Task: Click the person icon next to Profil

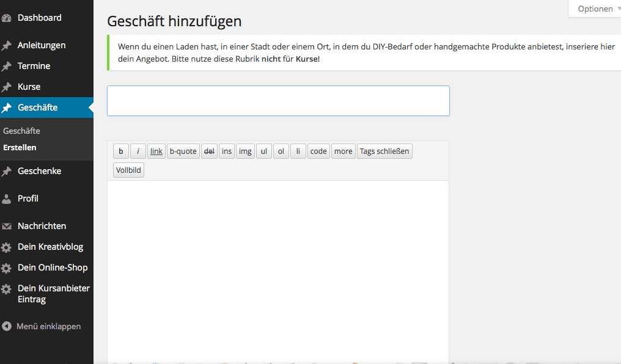Action: pyautogui.click(x=7, y=199)
